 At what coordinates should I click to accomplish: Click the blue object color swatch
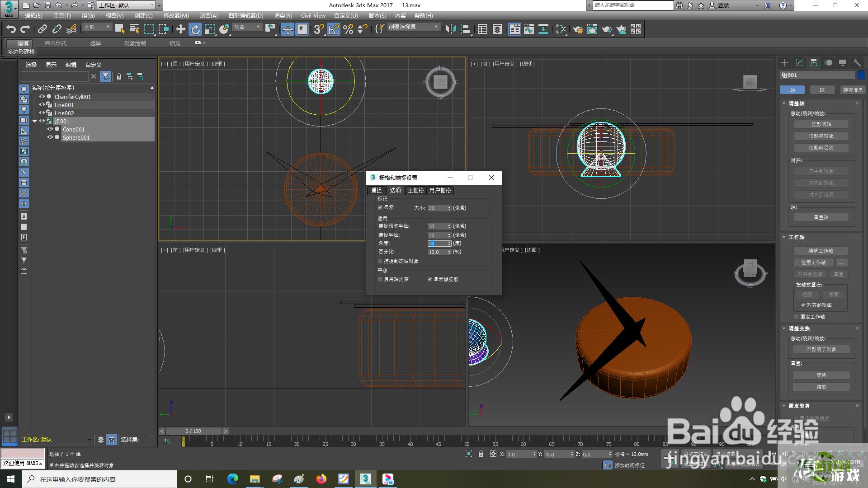[x=861, y=75]
